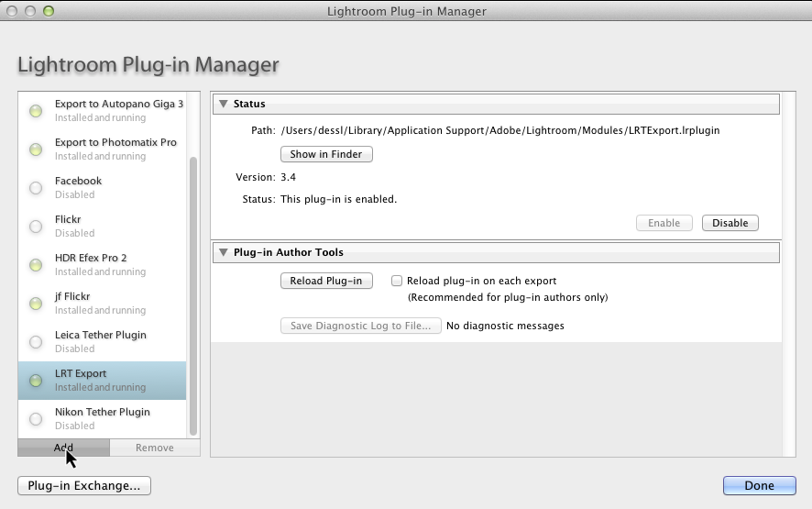Select HDR Efex Pro 2 plug-in
The image size is (812, 509).
coord(102,264)
